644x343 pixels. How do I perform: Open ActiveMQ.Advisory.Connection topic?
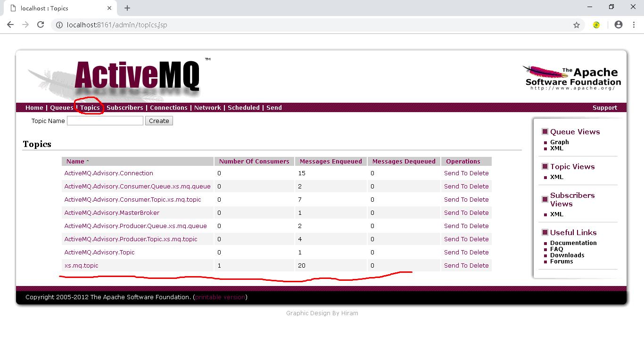(x=109, y=173)
